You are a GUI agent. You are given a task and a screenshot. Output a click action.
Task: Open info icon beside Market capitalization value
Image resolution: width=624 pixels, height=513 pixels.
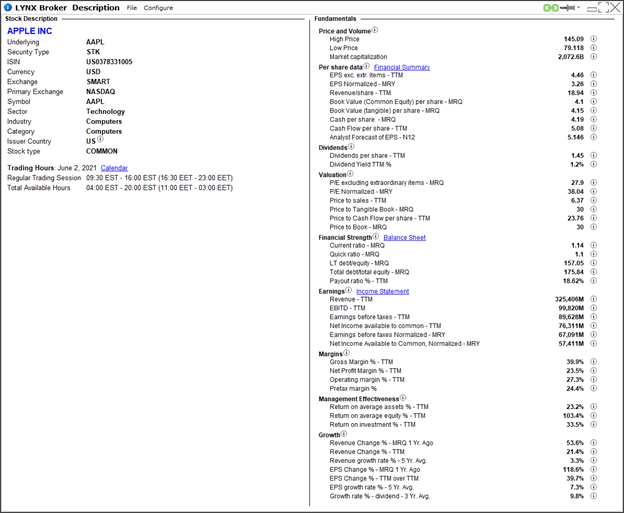pyautogui.click(x=593, y=57)
